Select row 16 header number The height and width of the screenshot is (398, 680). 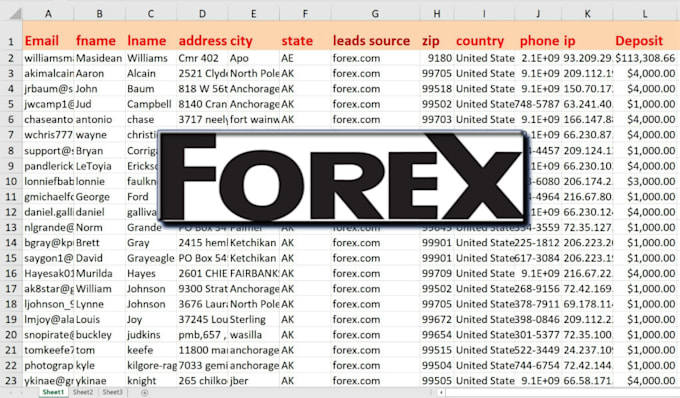[x=11, y=274]
